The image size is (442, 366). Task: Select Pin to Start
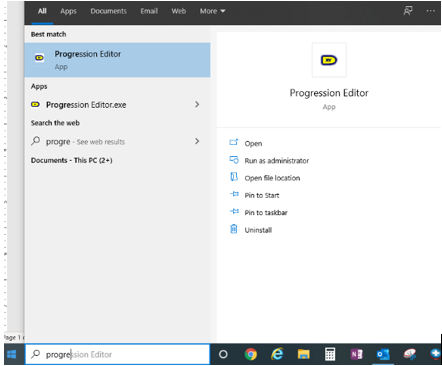[262, 195]
